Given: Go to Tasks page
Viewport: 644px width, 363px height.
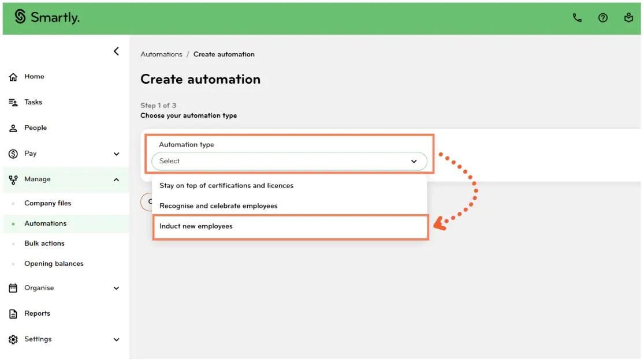Looking at the screenshot, I should point(33,102).
